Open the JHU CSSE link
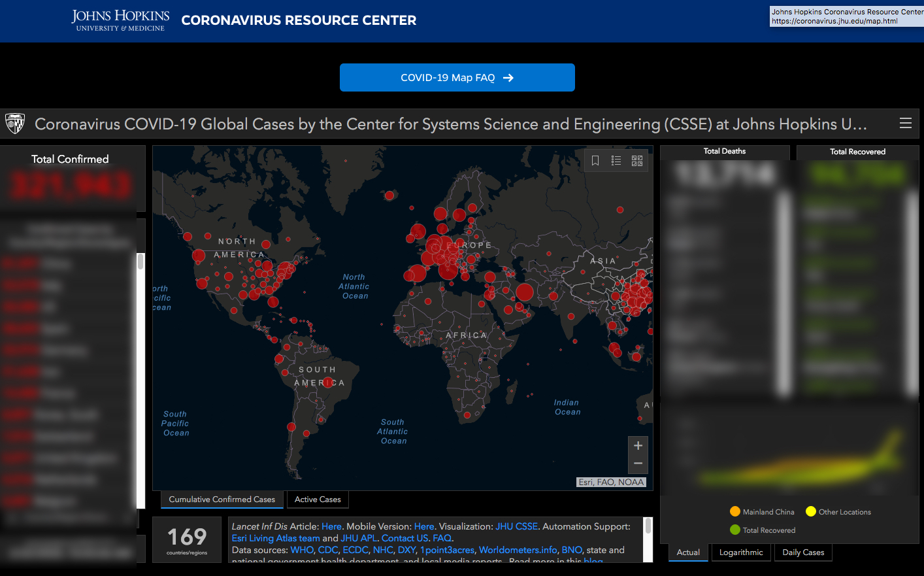 click(516, 526)
